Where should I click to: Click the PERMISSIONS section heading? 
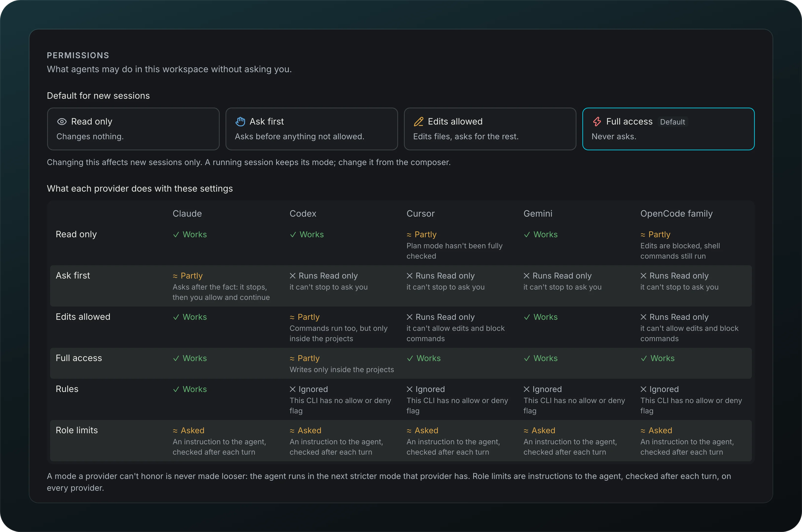pyautogui.click(x=78, y=55)
